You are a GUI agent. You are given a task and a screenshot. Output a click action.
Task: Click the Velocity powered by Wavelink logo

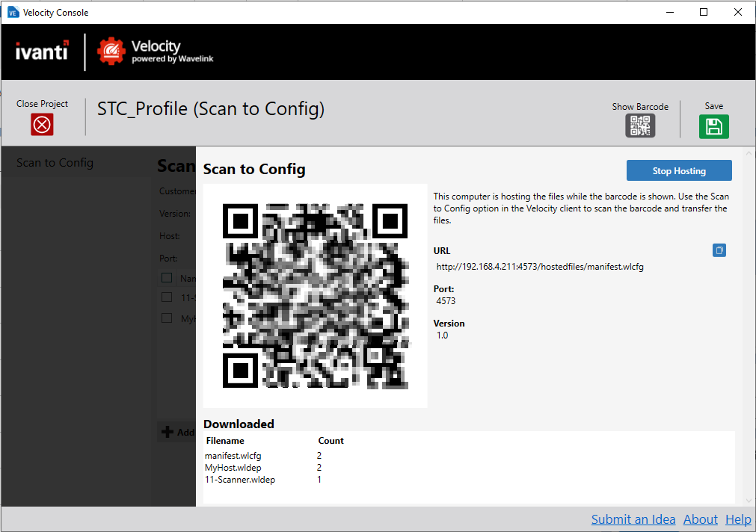click(x=153, y=52)
